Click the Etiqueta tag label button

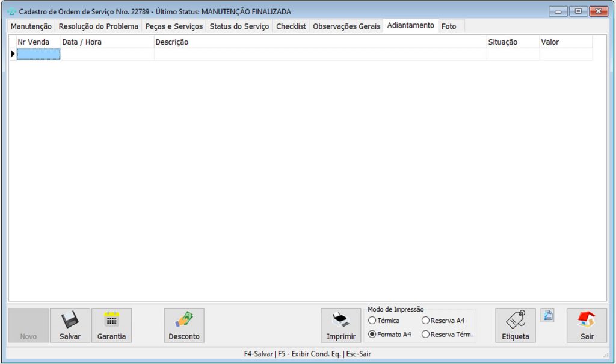click(x=515, y=325)
